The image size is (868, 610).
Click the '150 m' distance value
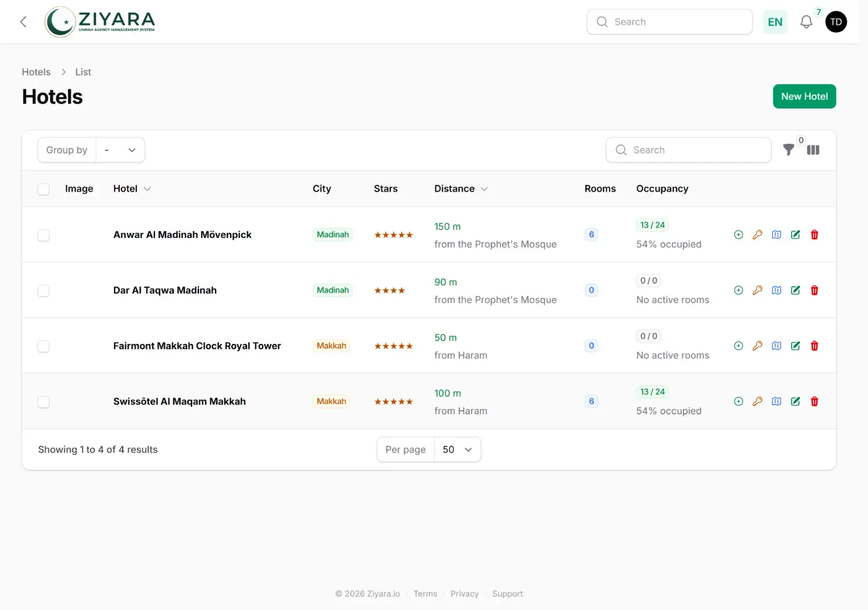click(448, 227)
